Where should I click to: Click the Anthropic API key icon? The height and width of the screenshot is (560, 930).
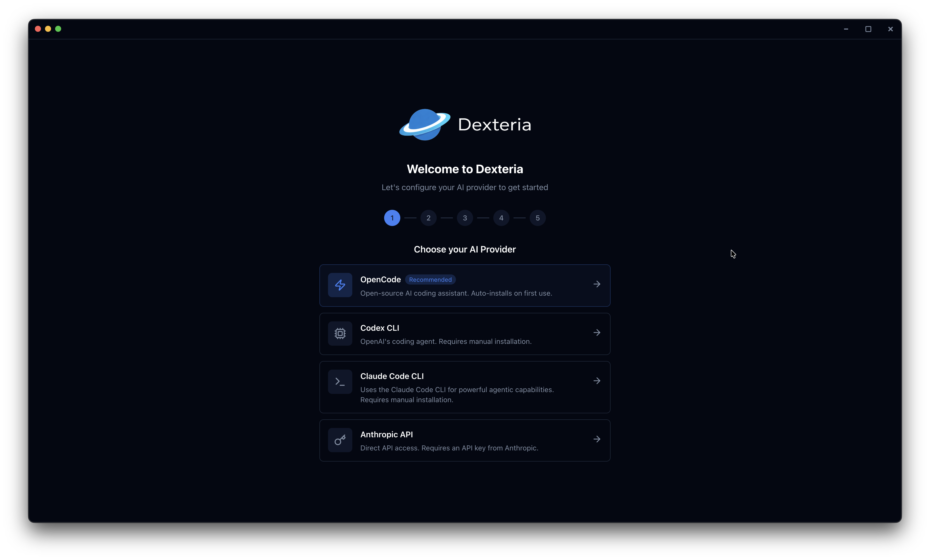click(x=340, y=440)
